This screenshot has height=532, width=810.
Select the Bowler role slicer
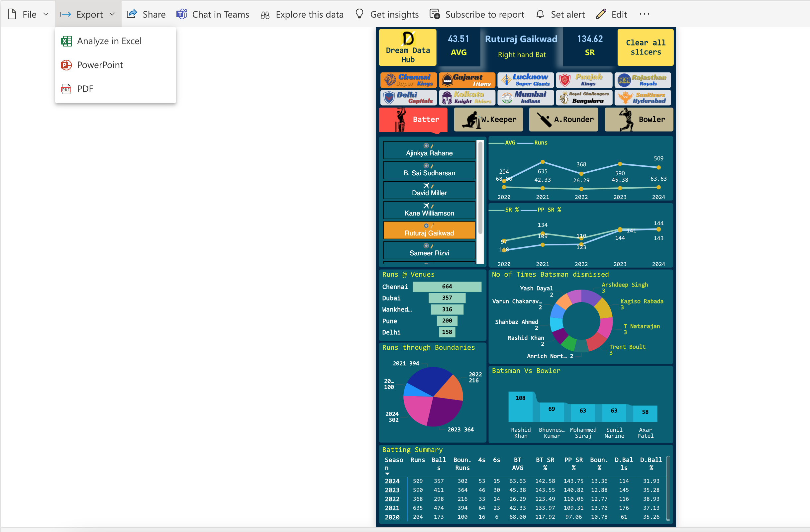tap(639, 120)
